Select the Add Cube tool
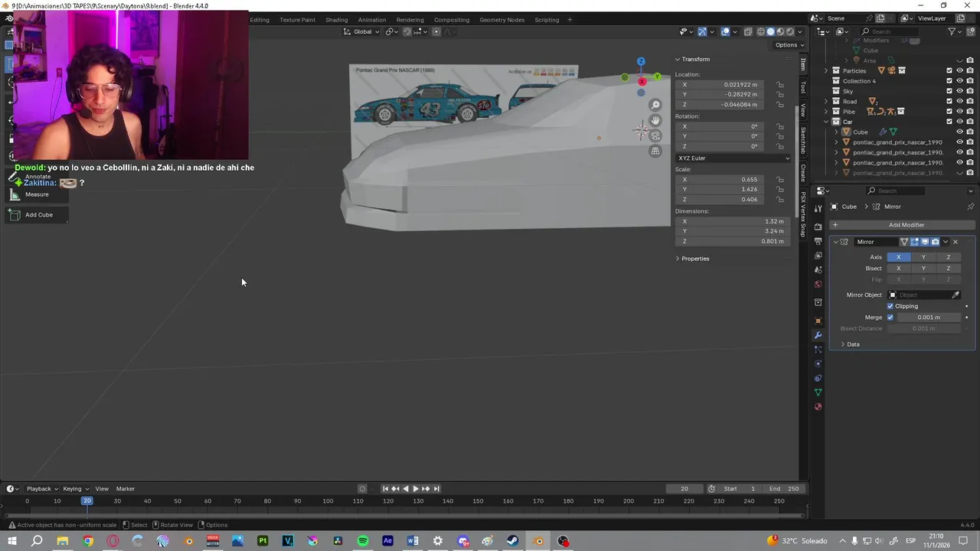The image size is (980, 551). coord(37,215)
